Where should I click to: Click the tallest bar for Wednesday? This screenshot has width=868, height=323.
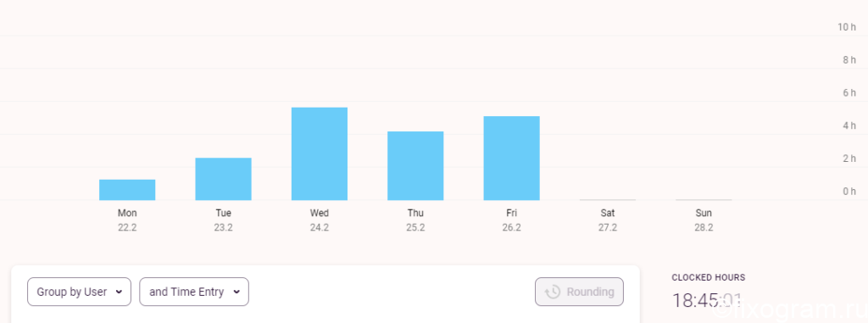click(x=320, y=154)
